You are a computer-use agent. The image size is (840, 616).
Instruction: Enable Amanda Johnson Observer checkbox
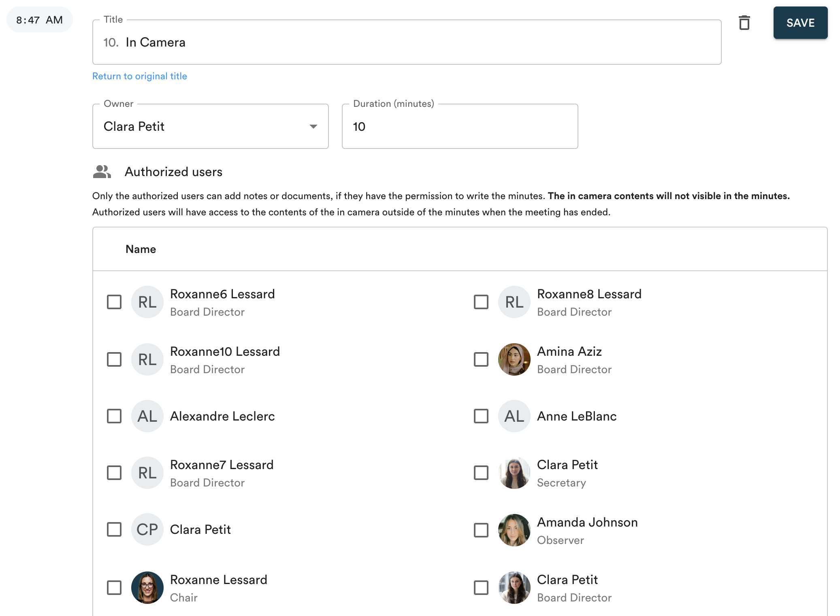(481, 530)
